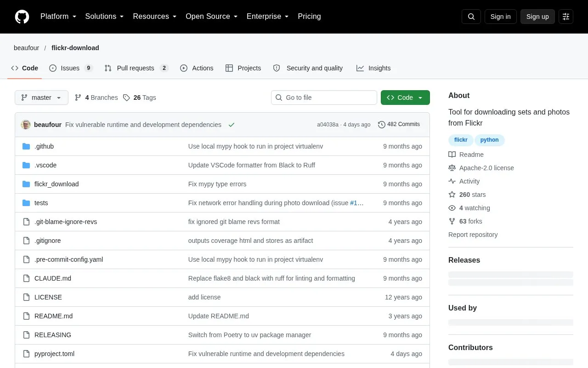The height and width of the screenshot is (368, 588).
Task: Click the LICENSE file icon
Action: click(26, 297)
